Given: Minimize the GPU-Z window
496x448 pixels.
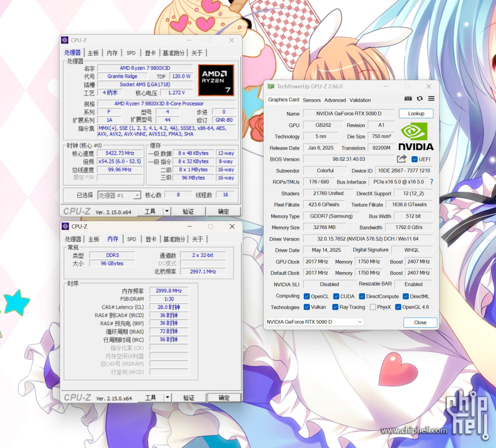Looking at the screenshot, I should tap(387, 86).
